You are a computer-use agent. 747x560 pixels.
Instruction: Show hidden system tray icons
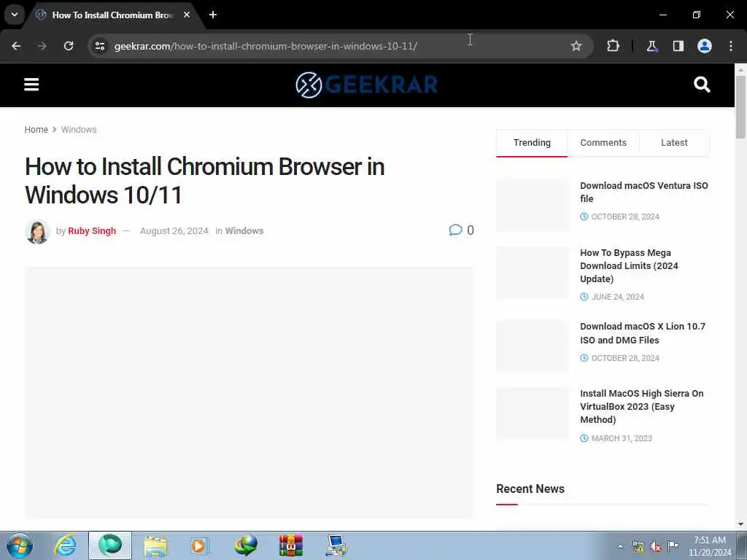point(620,546)
